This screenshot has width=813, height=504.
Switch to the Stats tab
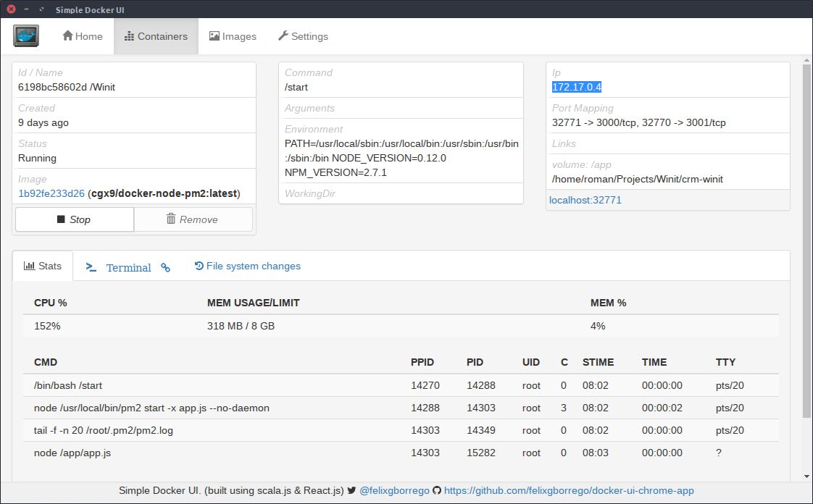coord(43,266)
